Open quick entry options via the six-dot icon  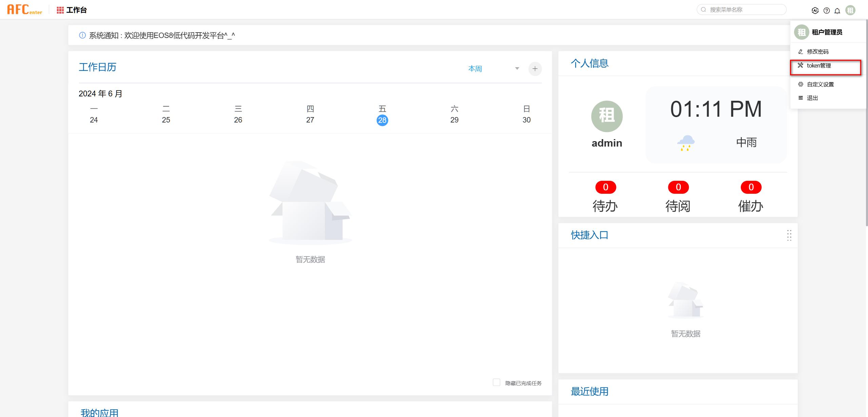(x=789, y=235)
